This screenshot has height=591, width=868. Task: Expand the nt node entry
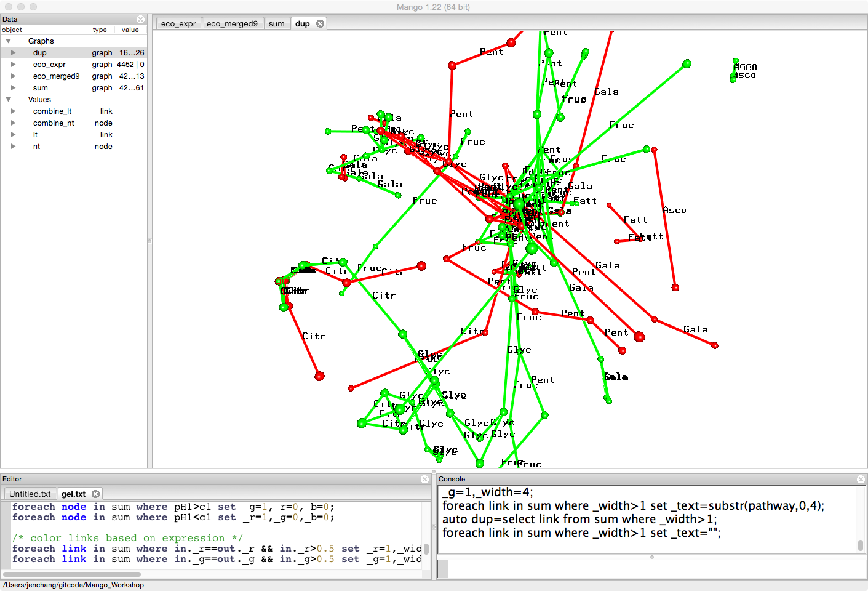(x=13, y=147)
